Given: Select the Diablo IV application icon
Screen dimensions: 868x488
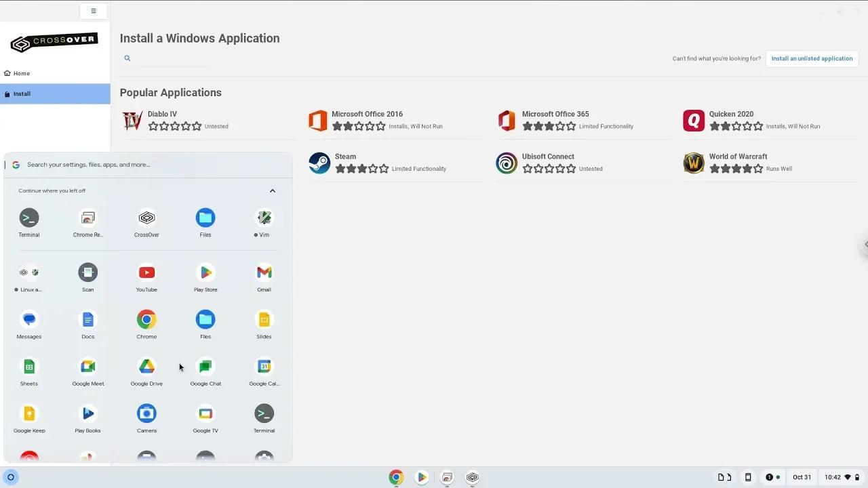Looking at the screenshot, I should click(x=132, y=120).
